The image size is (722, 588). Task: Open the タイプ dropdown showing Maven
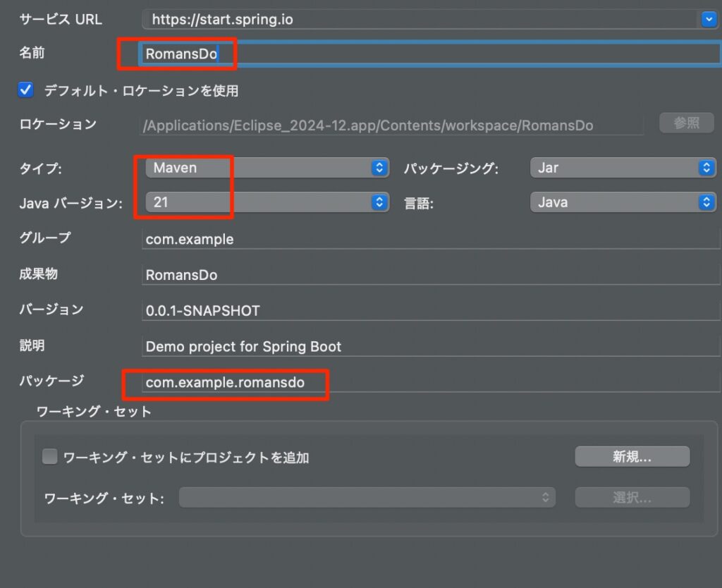click(267, 168)
